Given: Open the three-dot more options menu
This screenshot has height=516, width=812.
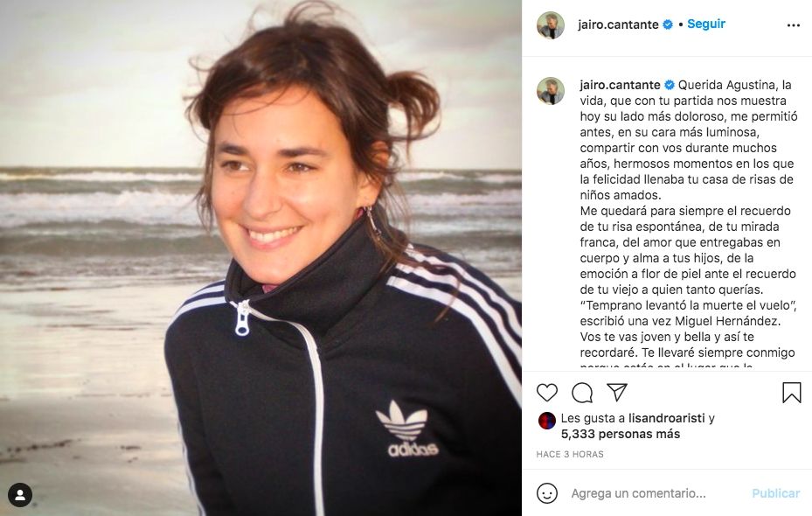Looking at the screenshot, I should pos(794,25).
